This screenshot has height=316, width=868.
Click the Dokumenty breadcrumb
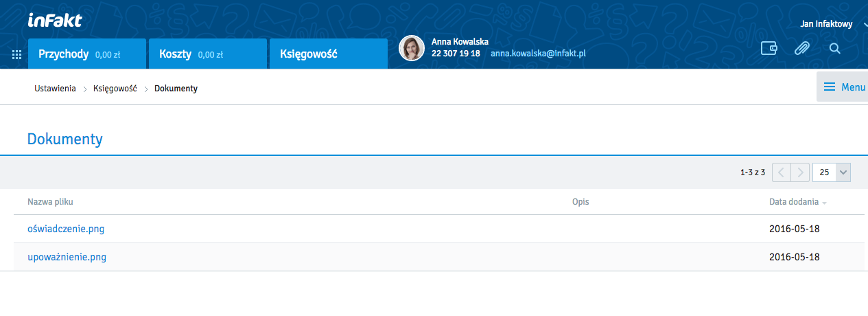point(176,89)
